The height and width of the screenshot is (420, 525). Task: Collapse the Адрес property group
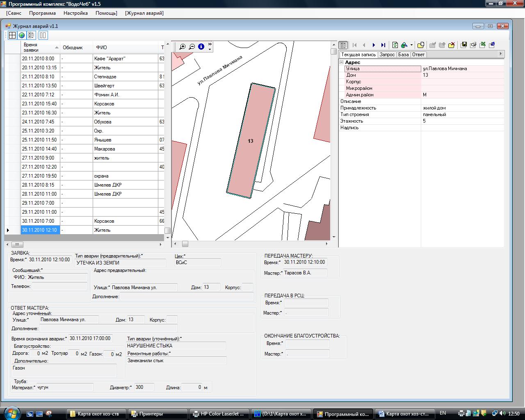click(341, 62)
